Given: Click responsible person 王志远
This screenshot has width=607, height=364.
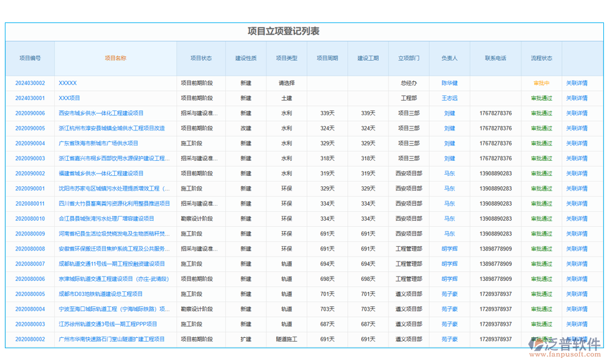Looking at the screenshot, I should pos(449,98).
